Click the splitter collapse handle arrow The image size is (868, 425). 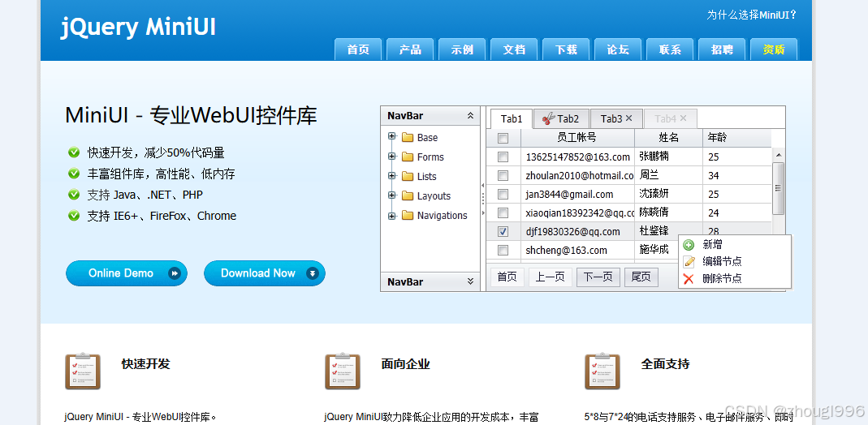[482, 185]
